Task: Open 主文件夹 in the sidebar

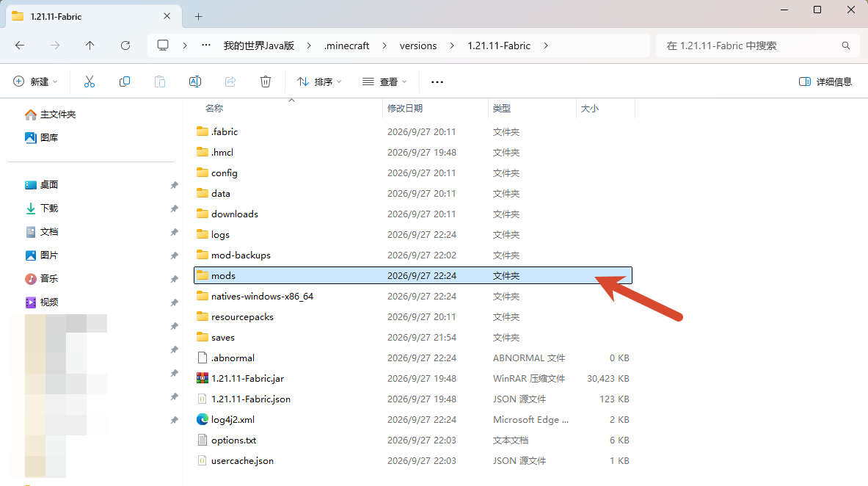Action: tap(51, 114)
